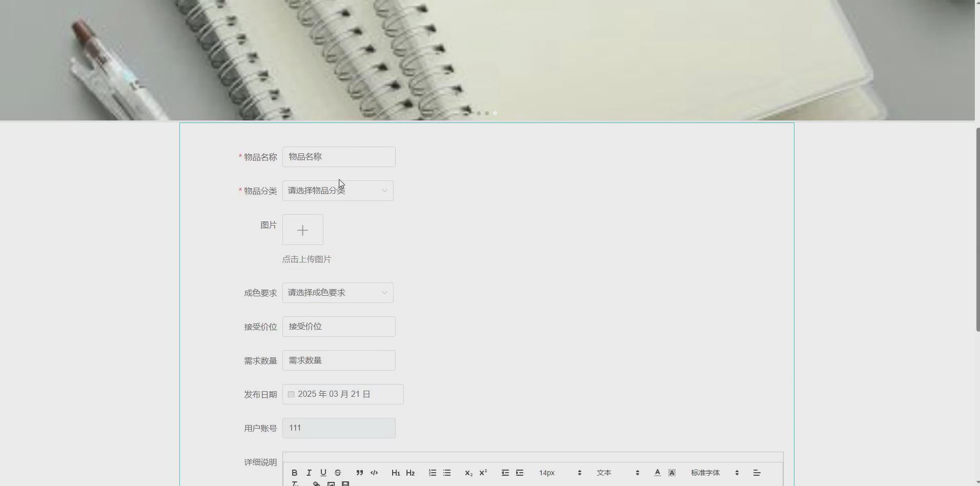Apply italic formatting in the editor
The height and width of the screenshot is (486, 980).
click(x=309, y=473)
